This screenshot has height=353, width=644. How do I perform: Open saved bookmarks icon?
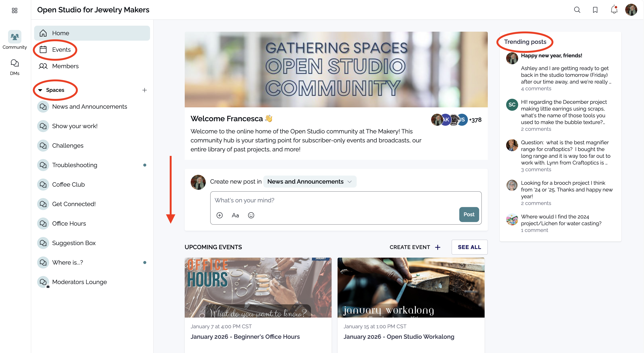pyautogui.click(x=595, y=10)
